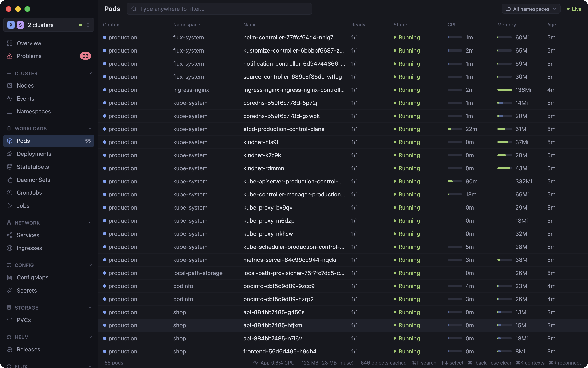Sort by the Namespace column header
Viewport: 588px width, 368px height.
coord(187,25)
